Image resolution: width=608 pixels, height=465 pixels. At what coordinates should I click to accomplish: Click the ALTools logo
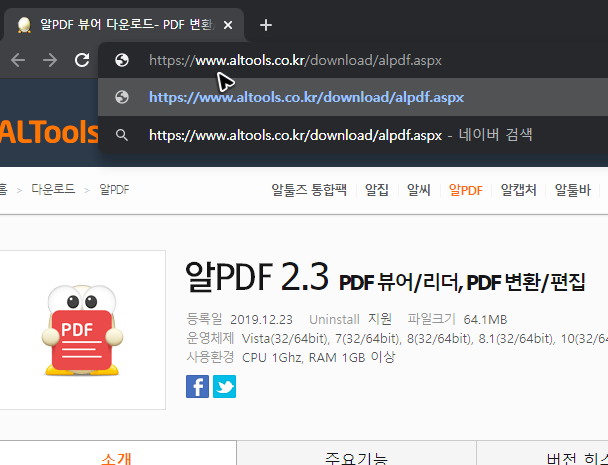(x=49, y=132)
